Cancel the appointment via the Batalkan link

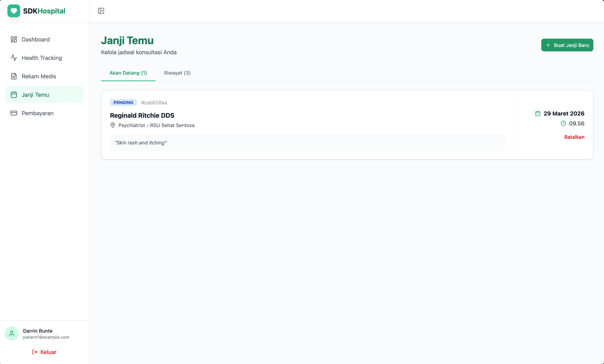tap(574, 137)
